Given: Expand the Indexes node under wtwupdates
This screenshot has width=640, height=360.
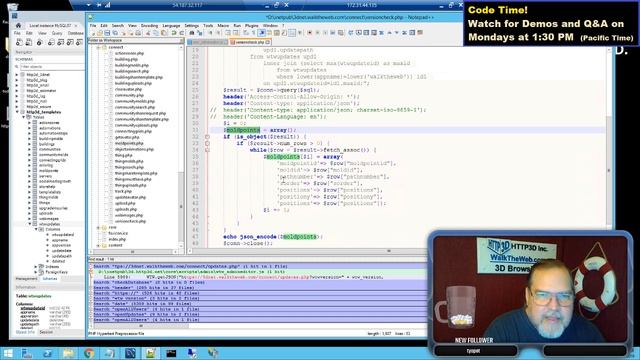Looking at the screenshot, I should pos(36,267).
